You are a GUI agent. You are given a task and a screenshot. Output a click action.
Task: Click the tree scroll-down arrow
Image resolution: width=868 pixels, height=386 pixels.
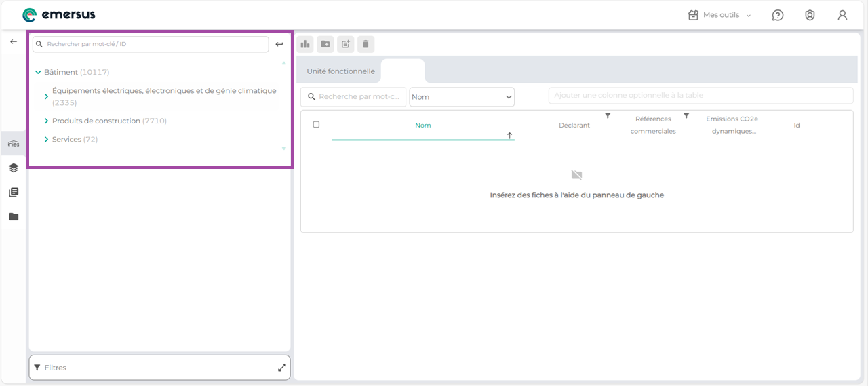(283, 148)
